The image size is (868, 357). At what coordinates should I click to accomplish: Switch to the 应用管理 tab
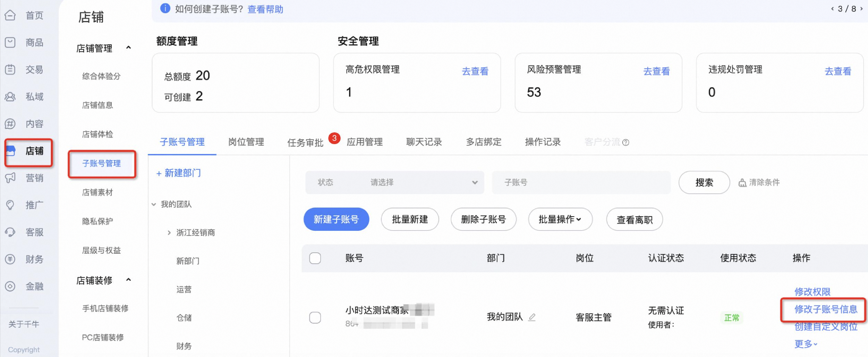coord(365,142)
